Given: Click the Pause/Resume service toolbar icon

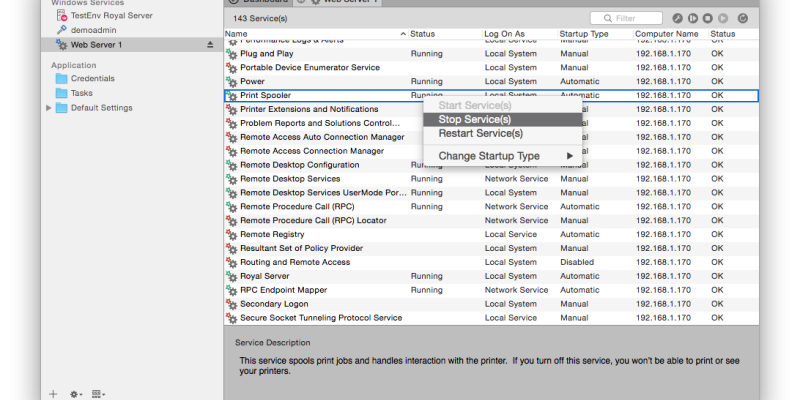Looking at the screenshot, I should (693, 18).
